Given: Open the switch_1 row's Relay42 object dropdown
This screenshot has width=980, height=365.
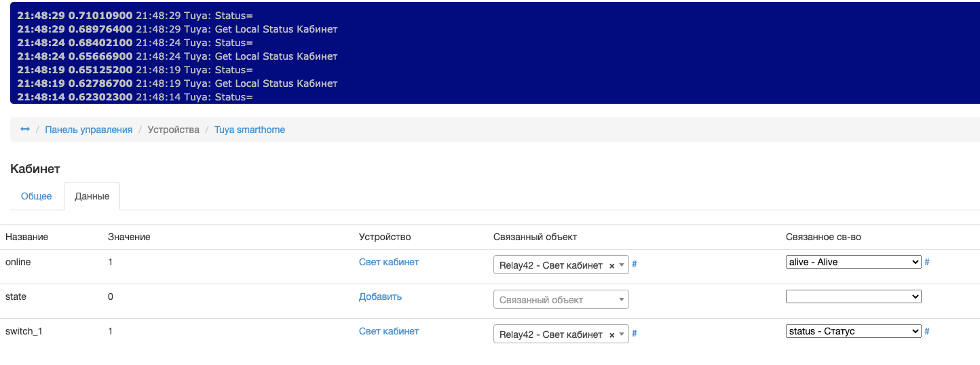Looking at the screenshot, I should pyautogui.click(x=551, y=334).
